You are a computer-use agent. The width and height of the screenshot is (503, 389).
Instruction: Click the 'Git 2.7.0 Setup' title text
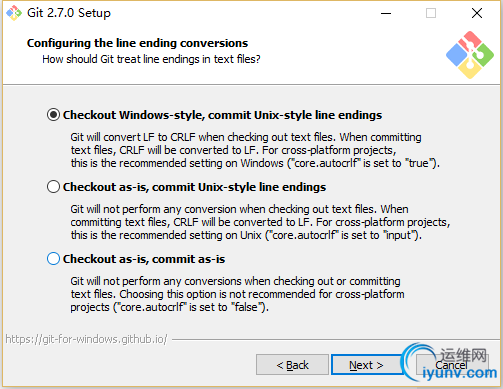[69, 13]
